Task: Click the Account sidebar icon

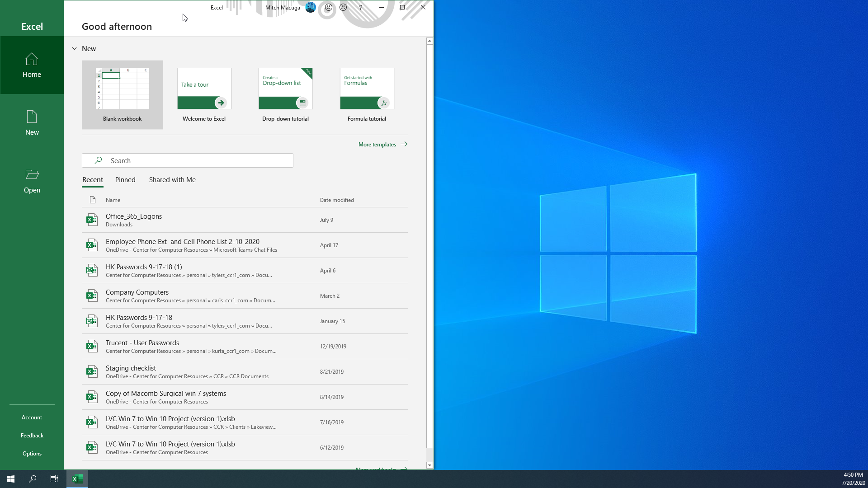Action: coord(32,417)
